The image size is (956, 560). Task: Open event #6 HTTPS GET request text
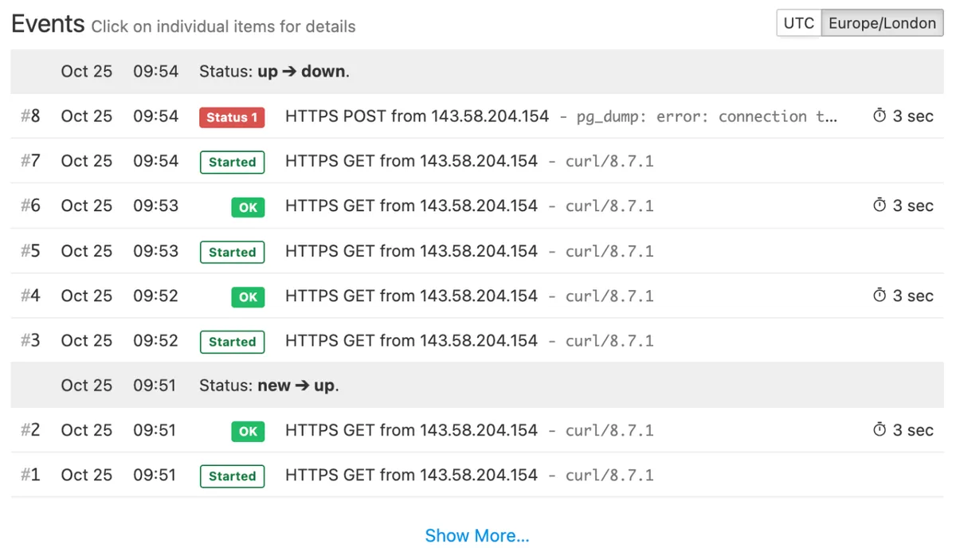pyautogui.click(x=411, y=206)
